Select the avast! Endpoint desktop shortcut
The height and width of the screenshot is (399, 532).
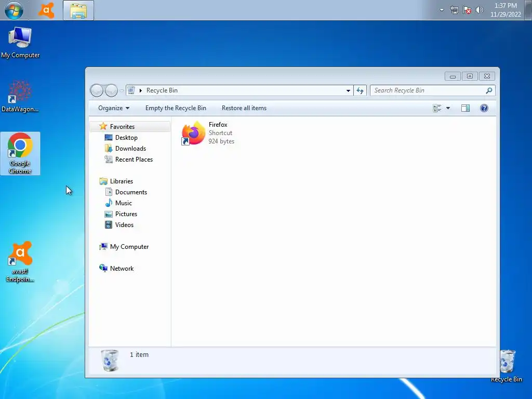coord(20,262)
